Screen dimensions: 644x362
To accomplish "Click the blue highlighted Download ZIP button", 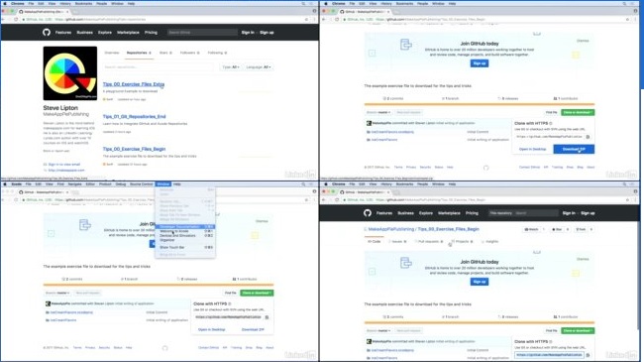I will pos(574,149).
